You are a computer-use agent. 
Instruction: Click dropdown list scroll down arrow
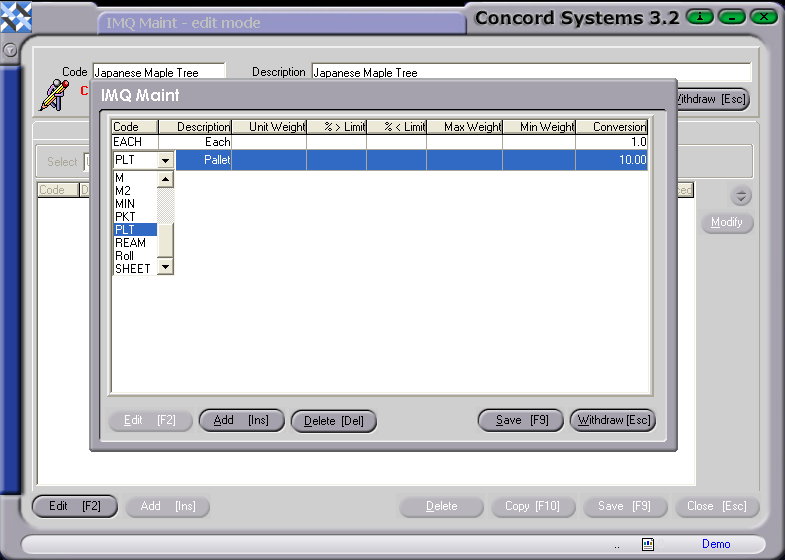[165, 266]
